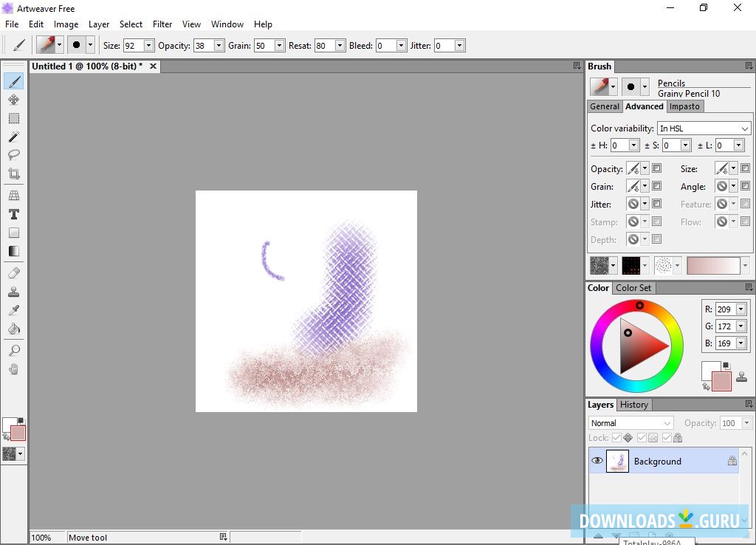Viewport: 756px width, 545px height.
Task: Activate the Text tool
Action: 15,214
